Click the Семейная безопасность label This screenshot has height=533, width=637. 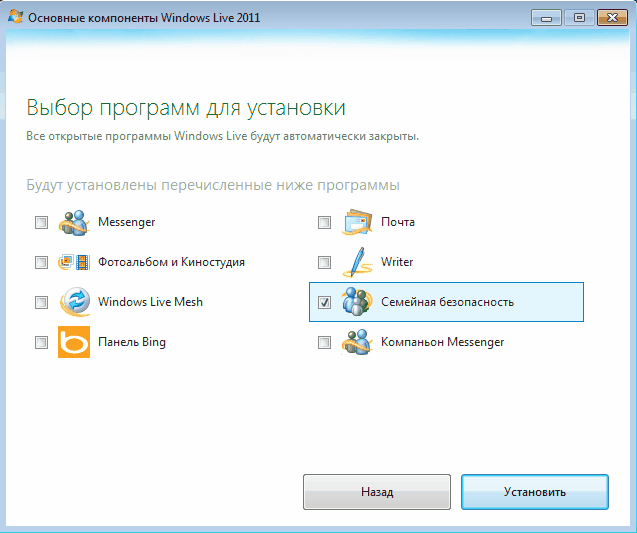447,302
